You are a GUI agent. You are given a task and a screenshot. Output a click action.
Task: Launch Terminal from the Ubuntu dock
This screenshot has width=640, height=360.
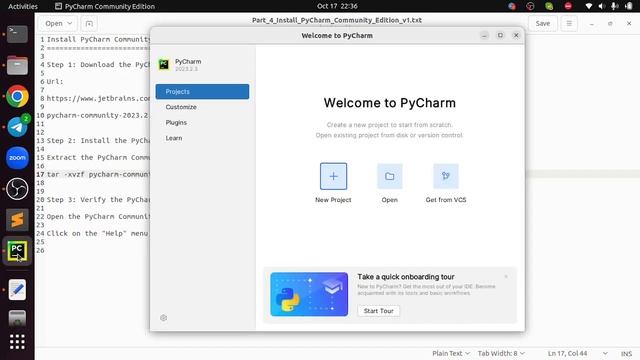click(x=17, y=34)
